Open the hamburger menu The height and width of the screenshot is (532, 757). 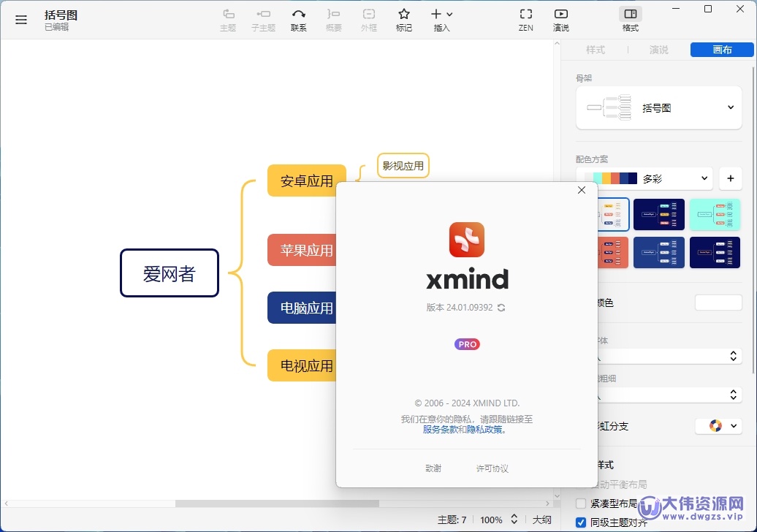pyautogui.click(x=20, y=20)
